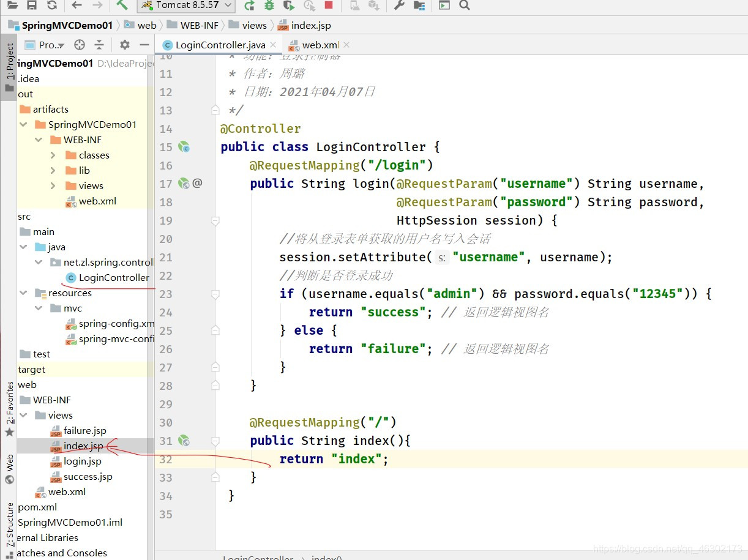Select pom.xml in project tree
The width and height of the screenshot is (748, 560).
pos(37,507)
